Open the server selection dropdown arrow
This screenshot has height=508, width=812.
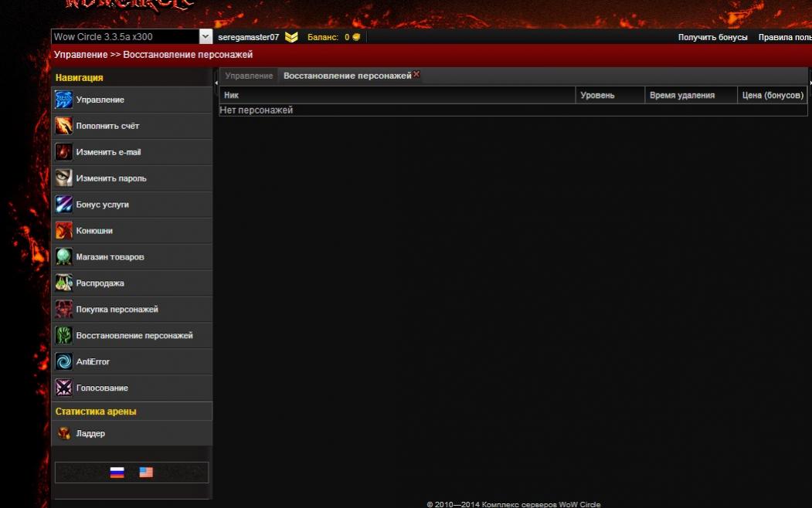point(206,36)
